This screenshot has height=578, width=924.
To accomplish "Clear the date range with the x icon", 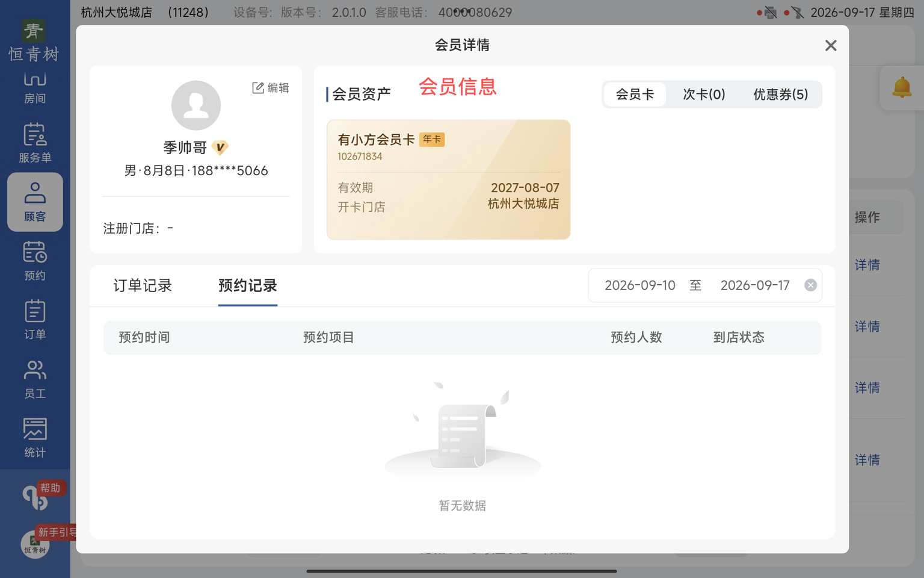I will tap(810, 285).
